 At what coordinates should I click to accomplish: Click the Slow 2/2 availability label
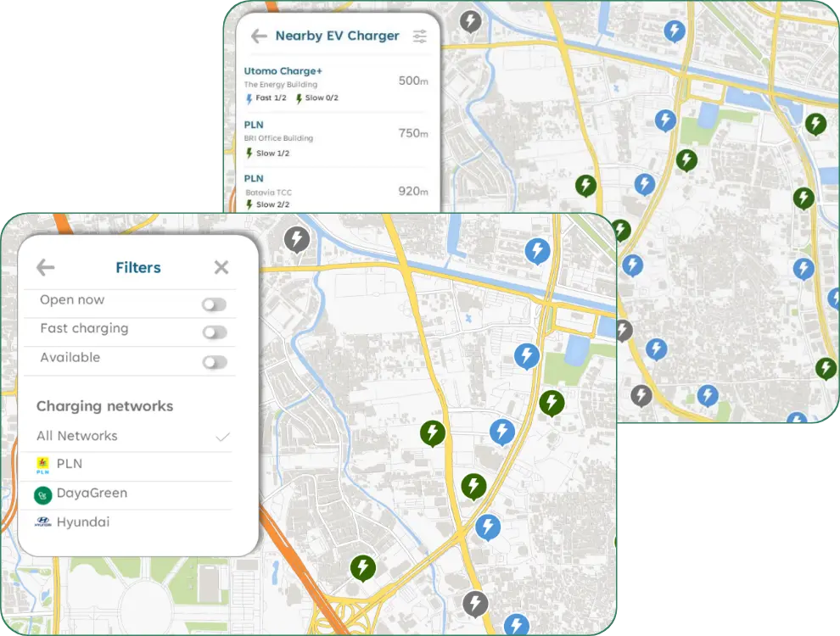click(x=267, y=204)
